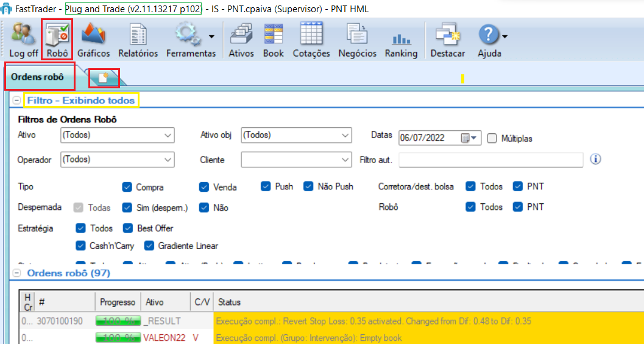Switch to the Ordens robô tab
The height and width of the screenshot is (344, 644).
coord(38,77)
